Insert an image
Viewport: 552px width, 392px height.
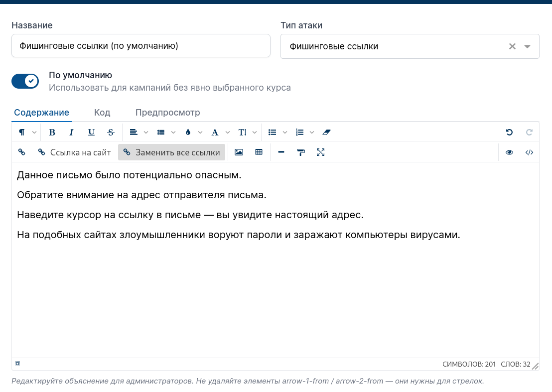(239, 152)
